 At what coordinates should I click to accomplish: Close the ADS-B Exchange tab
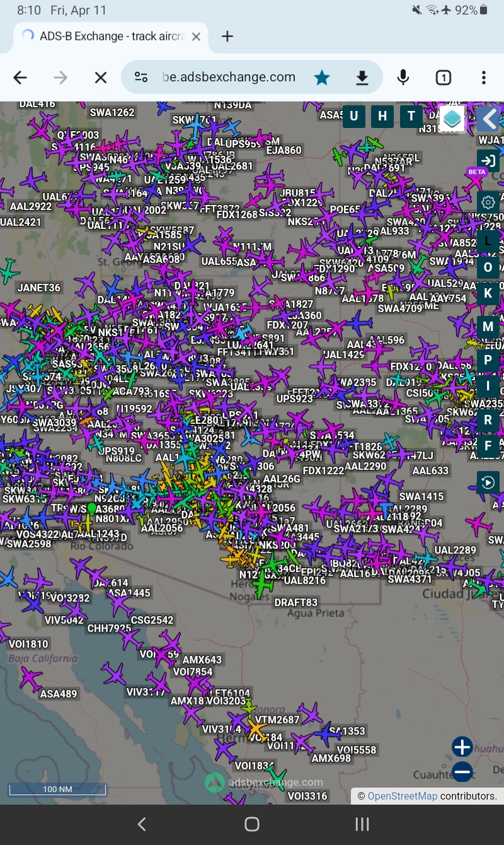[x=196, y=37]
